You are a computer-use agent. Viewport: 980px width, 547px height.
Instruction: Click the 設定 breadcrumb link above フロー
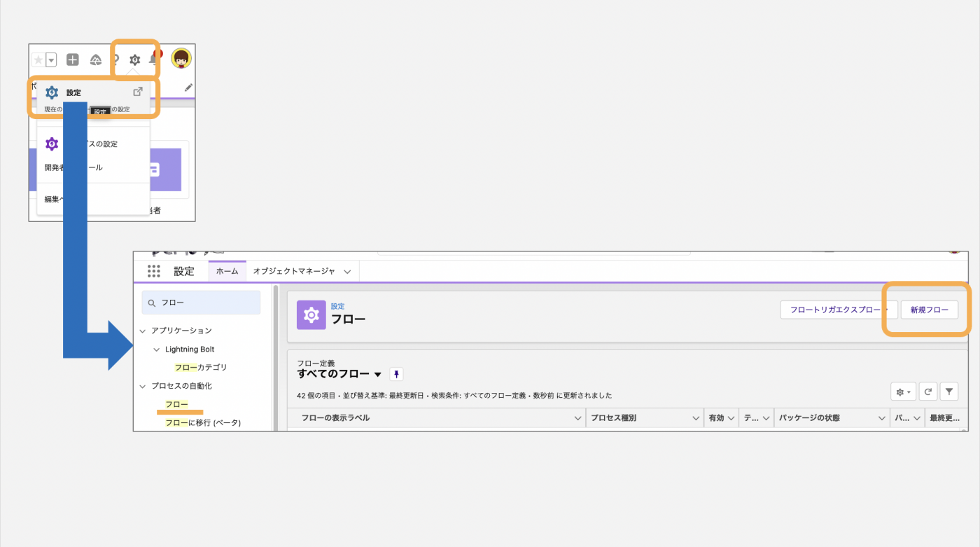[337, 306]
